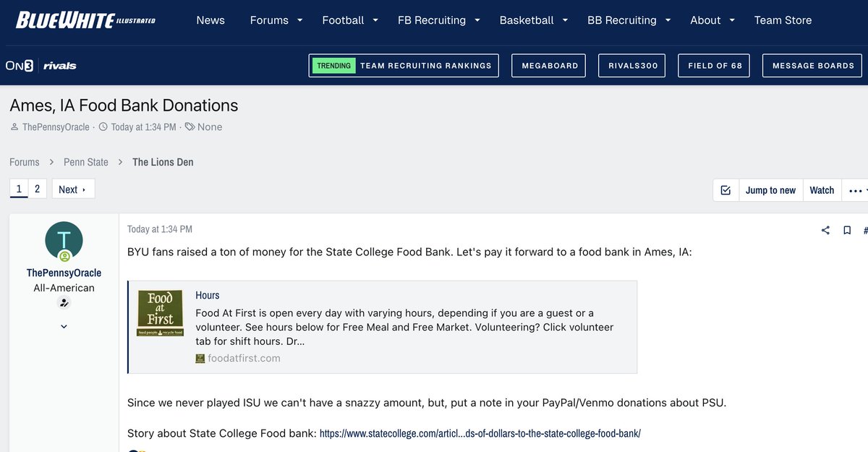Expand the FB Recruiting dropdown arrow
868x452 pixels.
pos(477,20)
